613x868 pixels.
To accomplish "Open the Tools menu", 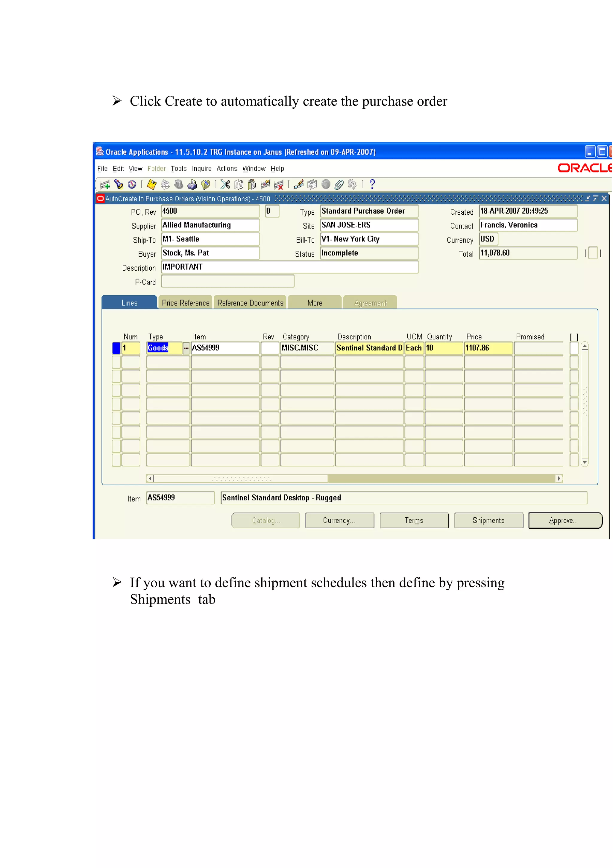I will pos(179,169).
